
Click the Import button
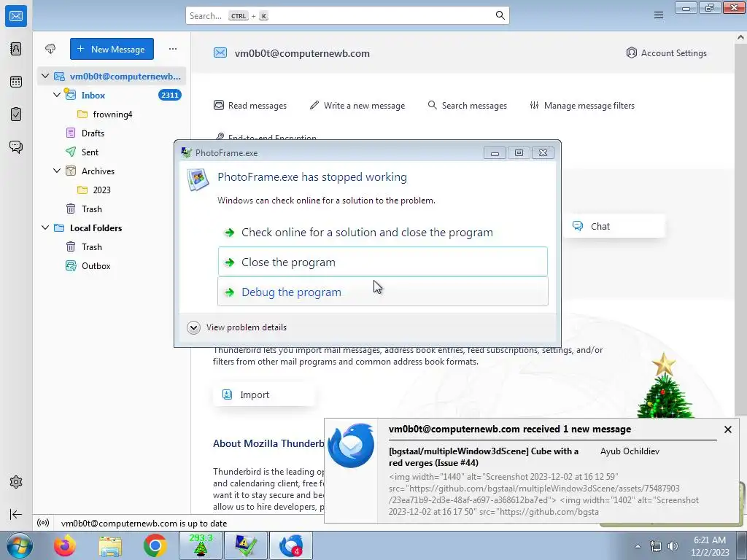263,394
